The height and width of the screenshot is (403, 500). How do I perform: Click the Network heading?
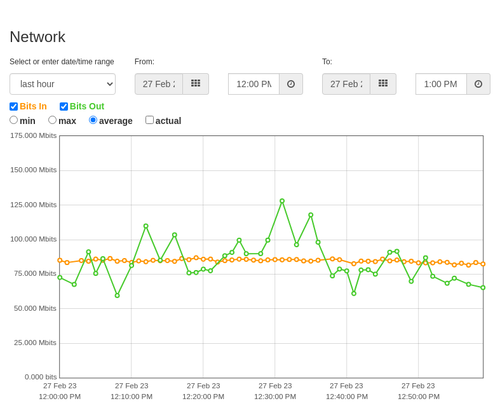(37, 37)
